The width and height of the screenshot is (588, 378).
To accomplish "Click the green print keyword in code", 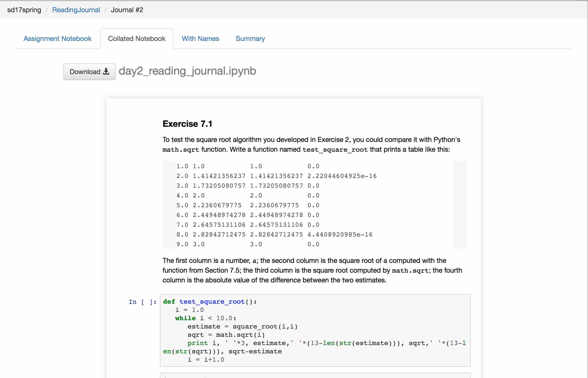I will click(197, 343).
